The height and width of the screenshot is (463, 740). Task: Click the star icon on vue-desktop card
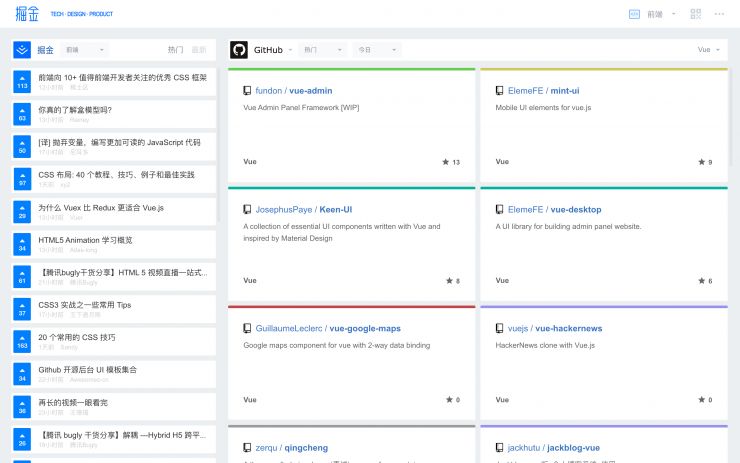coord(702,281)
